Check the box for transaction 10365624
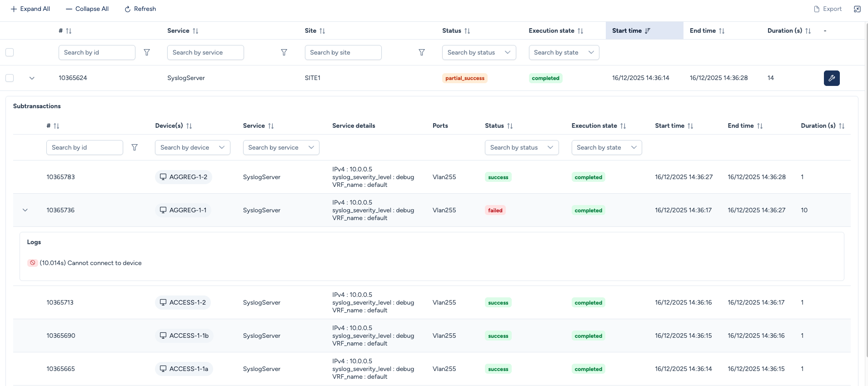The image size is (868, 386). (x=10, y=78)
